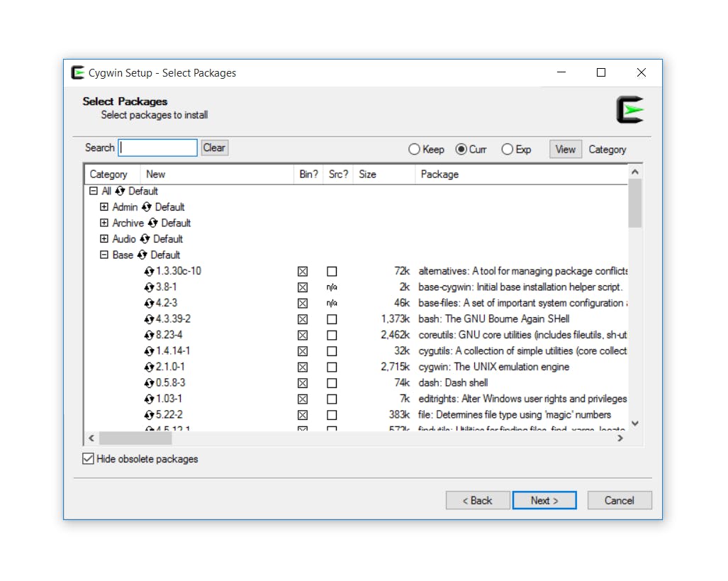Cycle version icon for bash 4.3.39-2
728x581 pixels.
pyautogui.click(x=149, y=319)
